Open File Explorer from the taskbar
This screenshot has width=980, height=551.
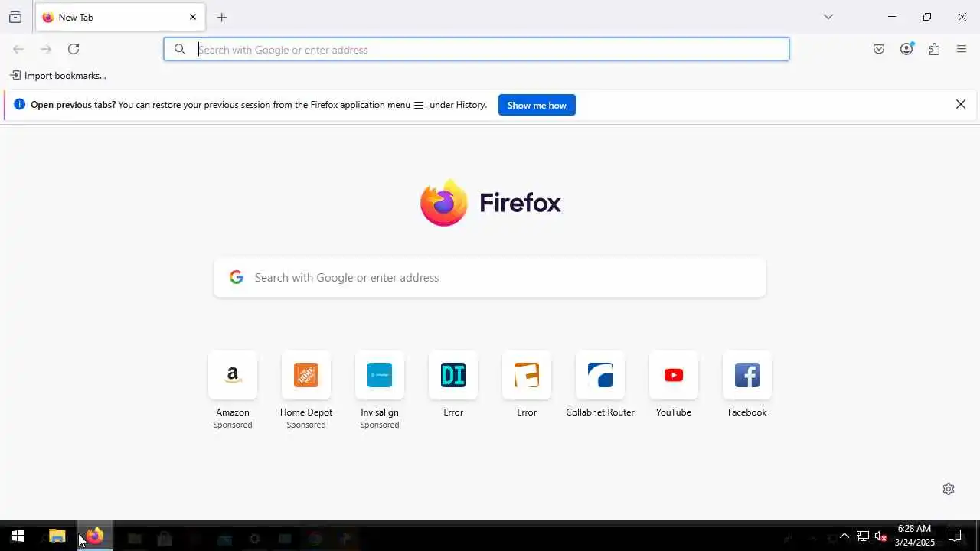57,536
